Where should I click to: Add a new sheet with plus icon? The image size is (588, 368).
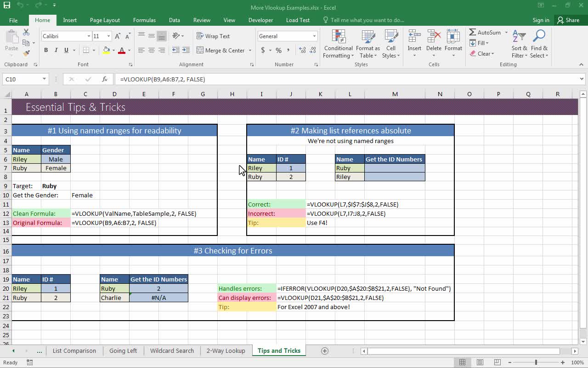325,351
